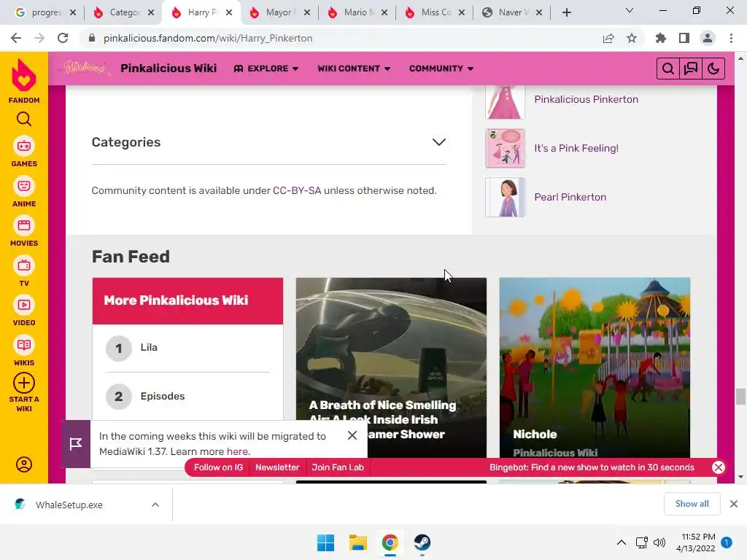View site information padlock icon

pyautogui.click(x=92, y=38)
